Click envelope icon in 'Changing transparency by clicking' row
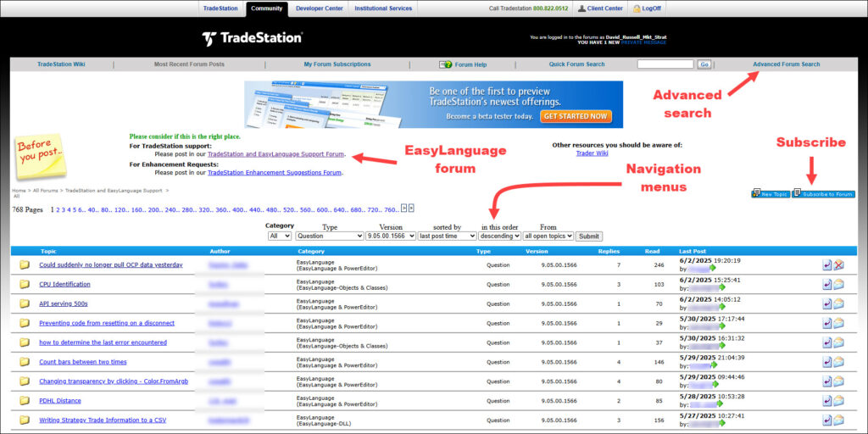Image resolution: width=868 pixels, height=434 pixels. 838,381
